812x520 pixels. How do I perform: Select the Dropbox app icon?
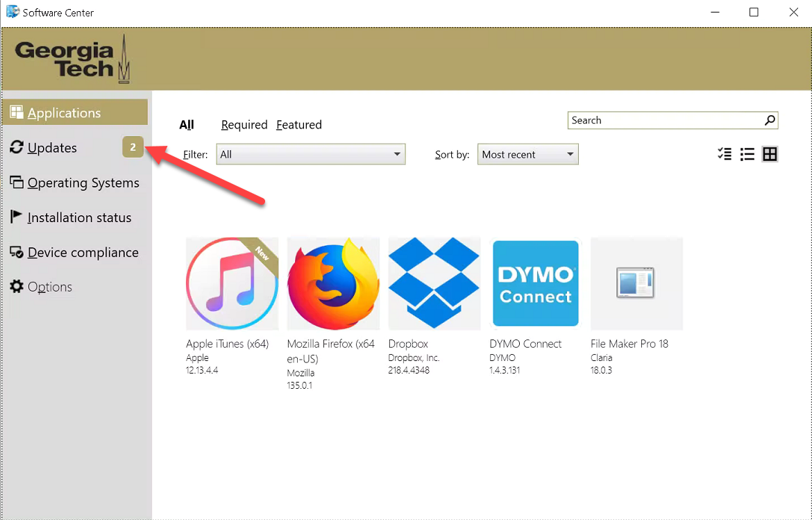coord(434,284)
